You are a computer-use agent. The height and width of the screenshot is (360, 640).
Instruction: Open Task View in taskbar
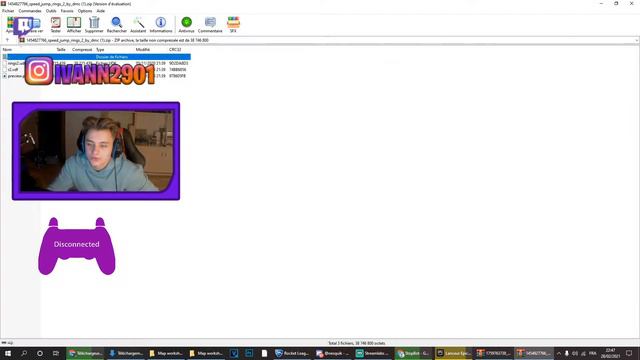pos(56,353)
